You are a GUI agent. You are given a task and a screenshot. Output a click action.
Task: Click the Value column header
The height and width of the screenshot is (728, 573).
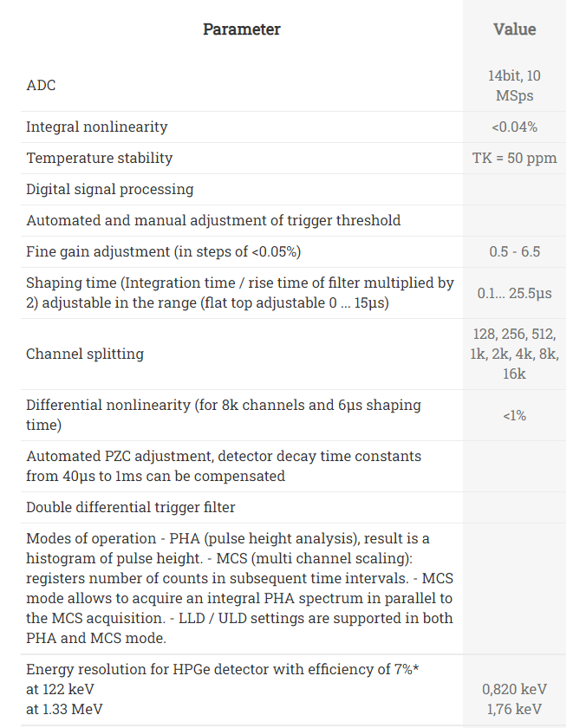tap(515, 29)
